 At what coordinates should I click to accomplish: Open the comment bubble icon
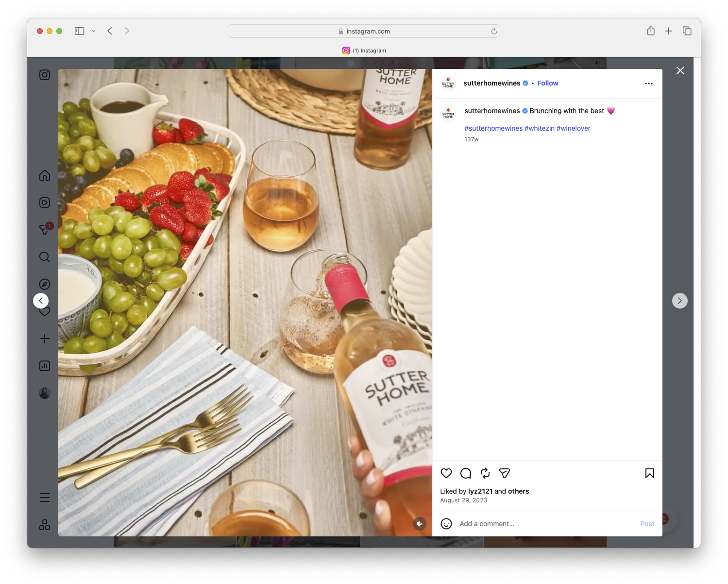[x=465, y=473]
